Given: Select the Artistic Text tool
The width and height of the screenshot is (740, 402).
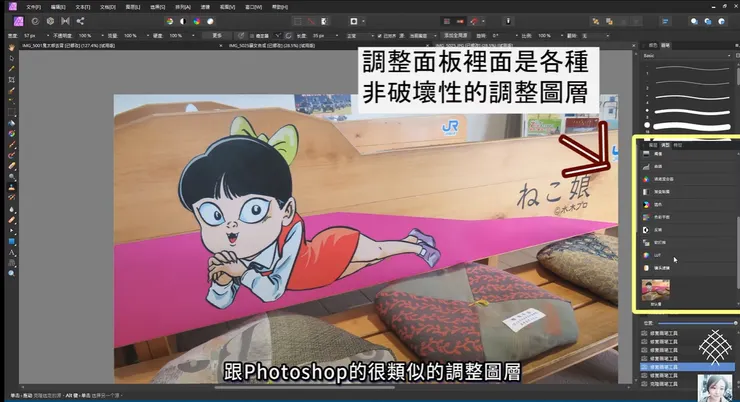Looking at the screenshot, I should pyautogui.click(x=11, y=252).
